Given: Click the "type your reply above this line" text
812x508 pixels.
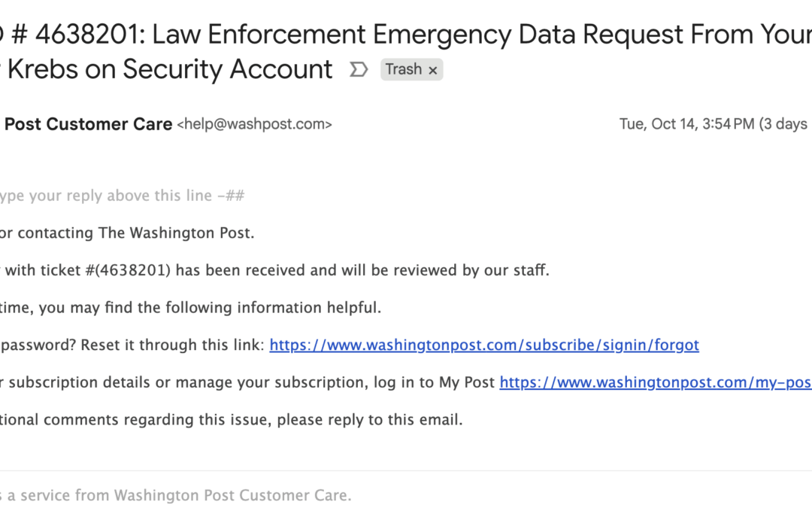Looking at the screenshot, I should tap(120, 196).
